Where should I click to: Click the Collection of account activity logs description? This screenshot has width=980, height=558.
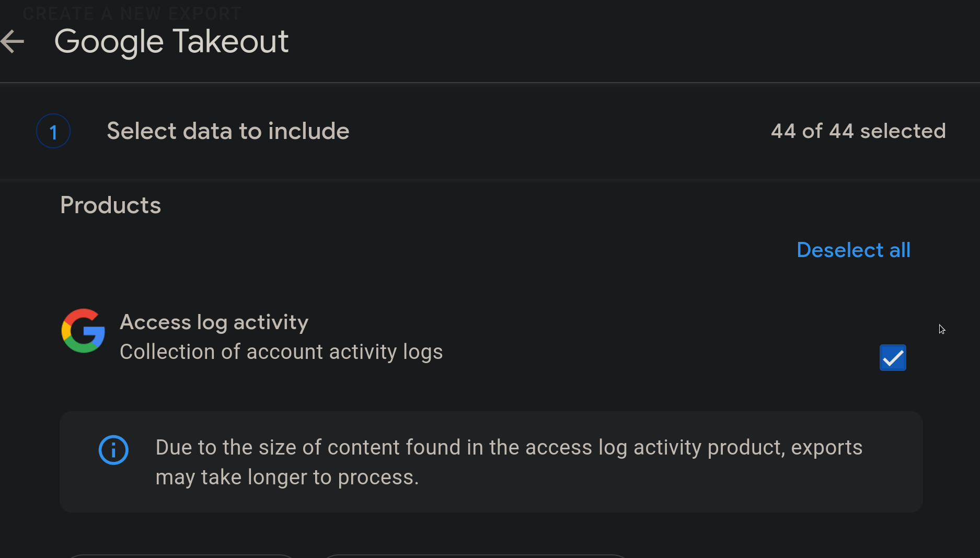(281, 352)
